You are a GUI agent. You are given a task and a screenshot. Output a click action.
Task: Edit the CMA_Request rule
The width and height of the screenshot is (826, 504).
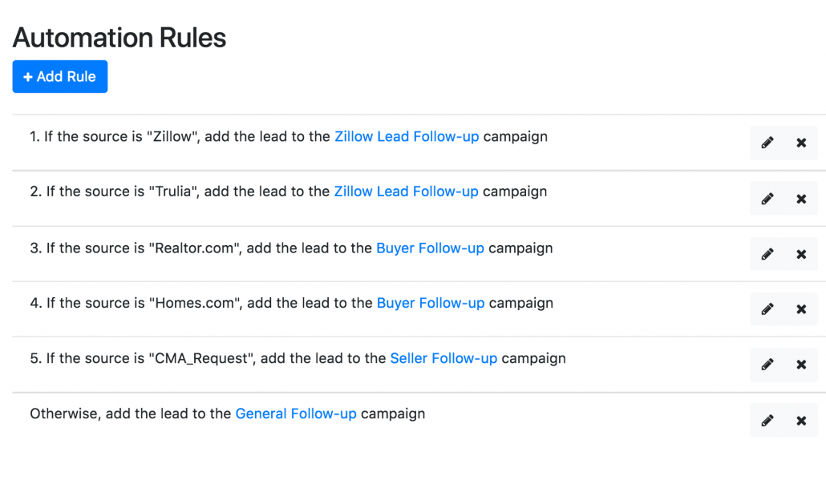767,365
